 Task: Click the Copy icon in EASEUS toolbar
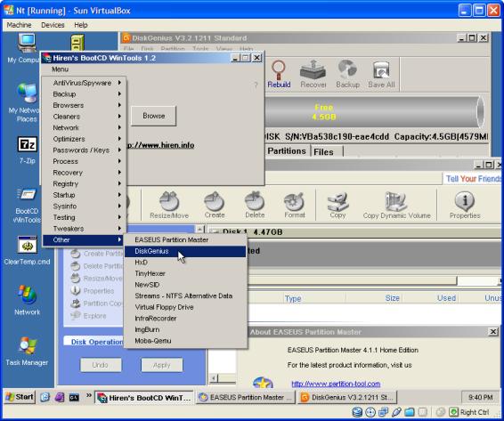337,205
